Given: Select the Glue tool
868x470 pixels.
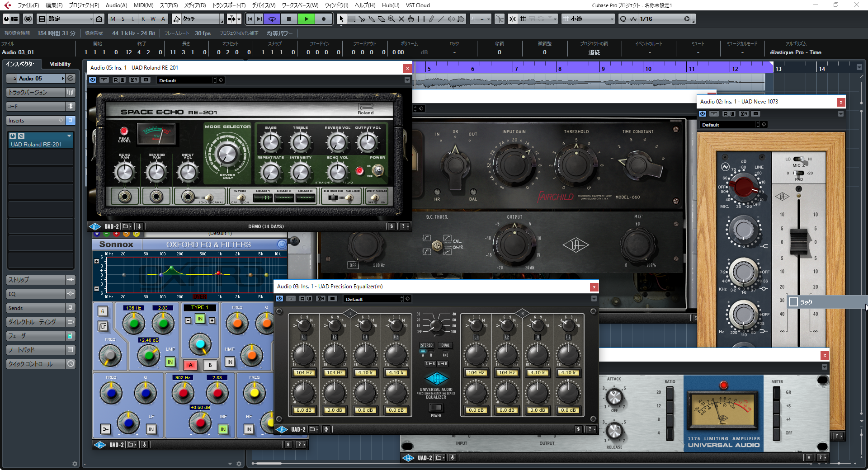Looking at the screenshot, I should tap(372, 19).
